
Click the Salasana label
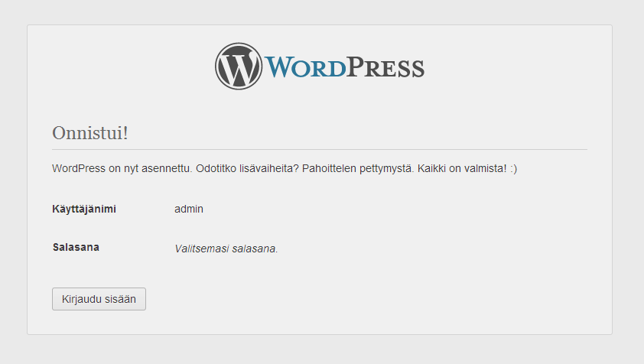76,247
